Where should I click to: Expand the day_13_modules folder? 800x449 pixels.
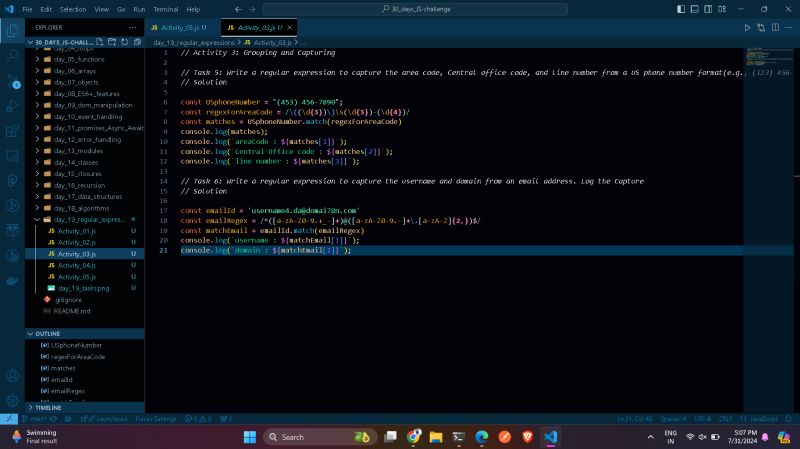85,151
